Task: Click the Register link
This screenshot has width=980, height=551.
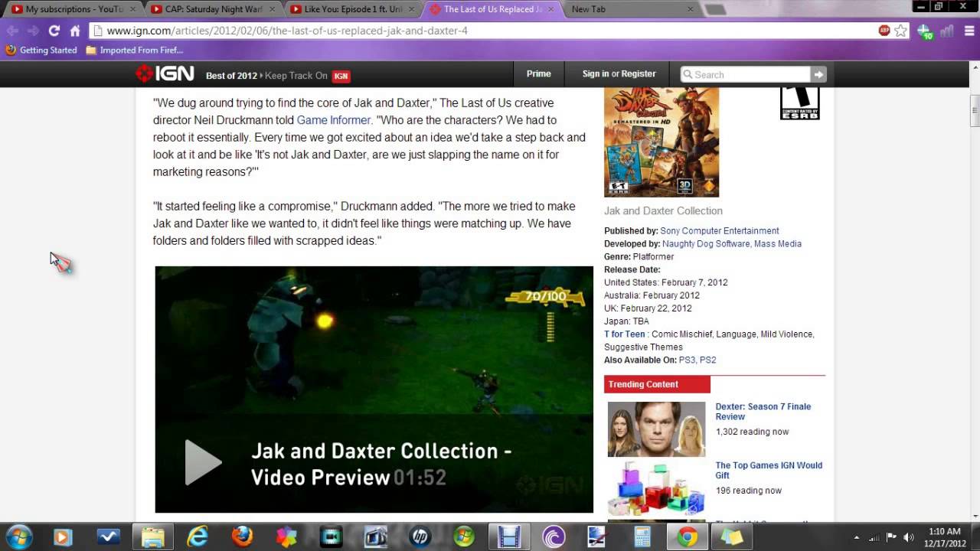Action: pos(639,73)
